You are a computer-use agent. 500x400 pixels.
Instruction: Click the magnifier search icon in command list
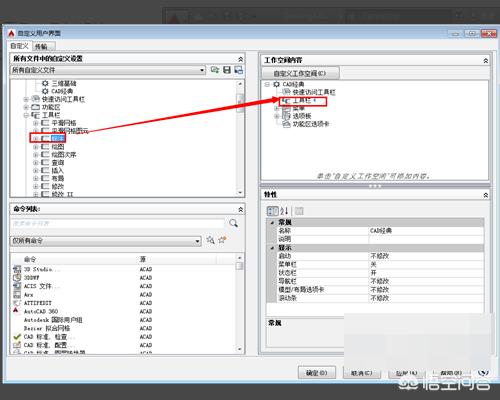[234, 223]
